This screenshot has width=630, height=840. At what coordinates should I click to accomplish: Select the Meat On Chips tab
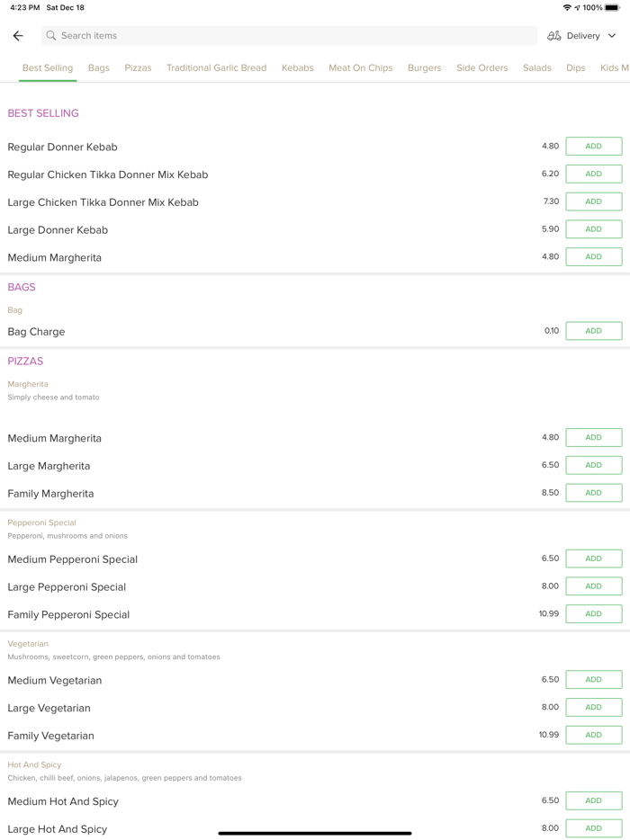360,67
